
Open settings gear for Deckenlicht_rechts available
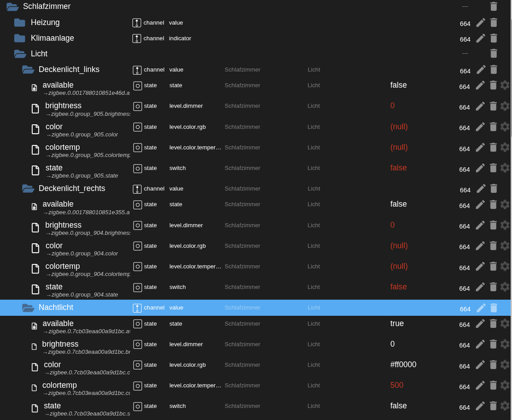click(x=505, y=204)
